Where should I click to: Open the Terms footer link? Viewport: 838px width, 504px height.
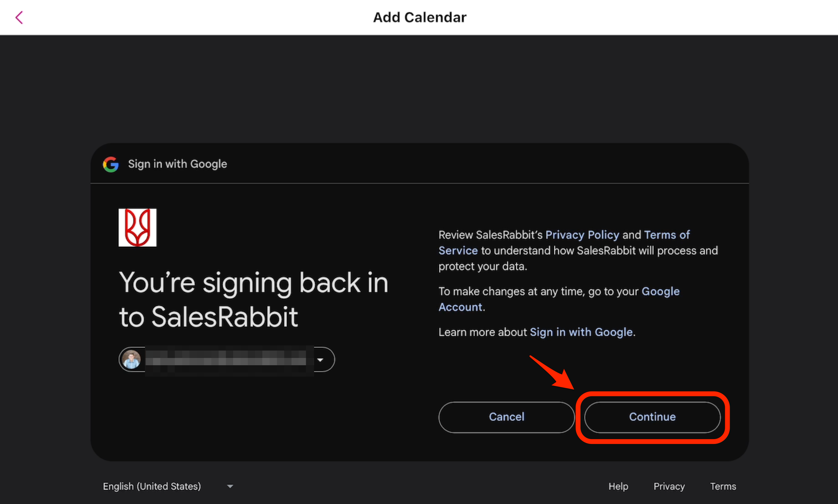(x=723, y=486)
